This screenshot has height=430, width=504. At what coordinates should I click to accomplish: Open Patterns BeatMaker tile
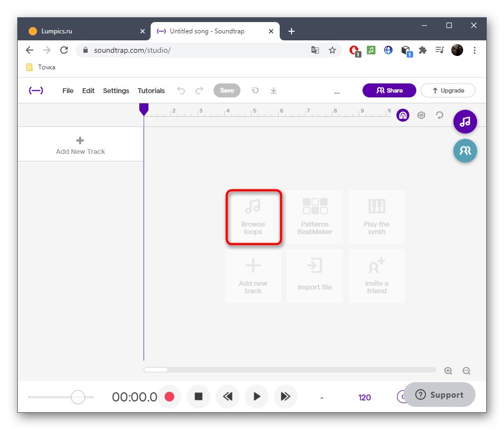coord(315,217)
